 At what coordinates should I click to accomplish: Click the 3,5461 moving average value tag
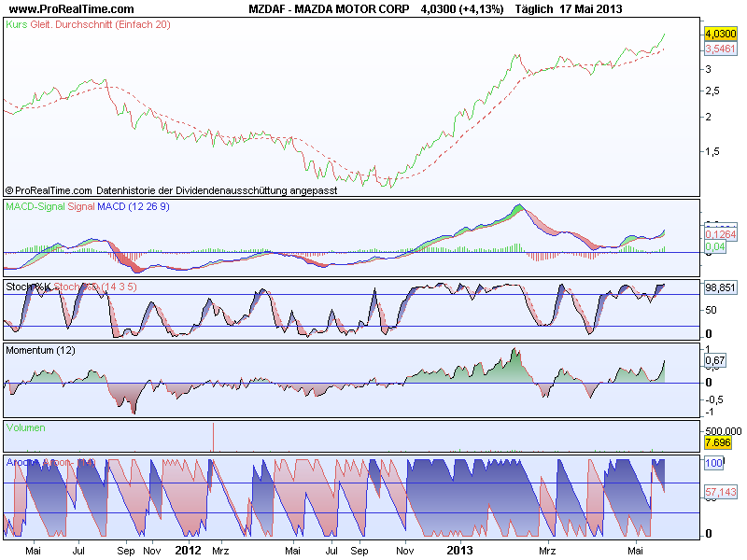[x=720, y=49]
